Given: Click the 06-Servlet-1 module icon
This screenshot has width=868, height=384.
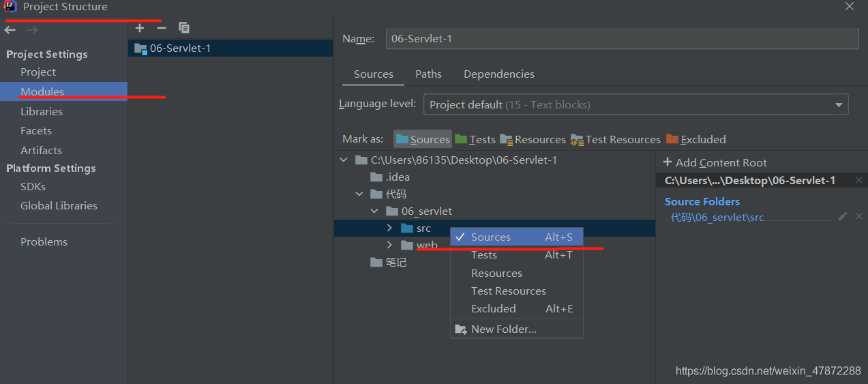Looking at the screenshot, I should pos(141,48).
